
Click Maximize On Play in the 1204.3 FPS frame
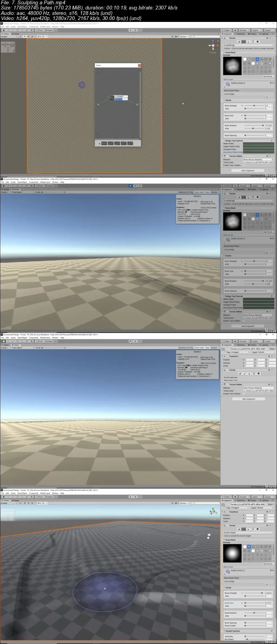point(186,192)
